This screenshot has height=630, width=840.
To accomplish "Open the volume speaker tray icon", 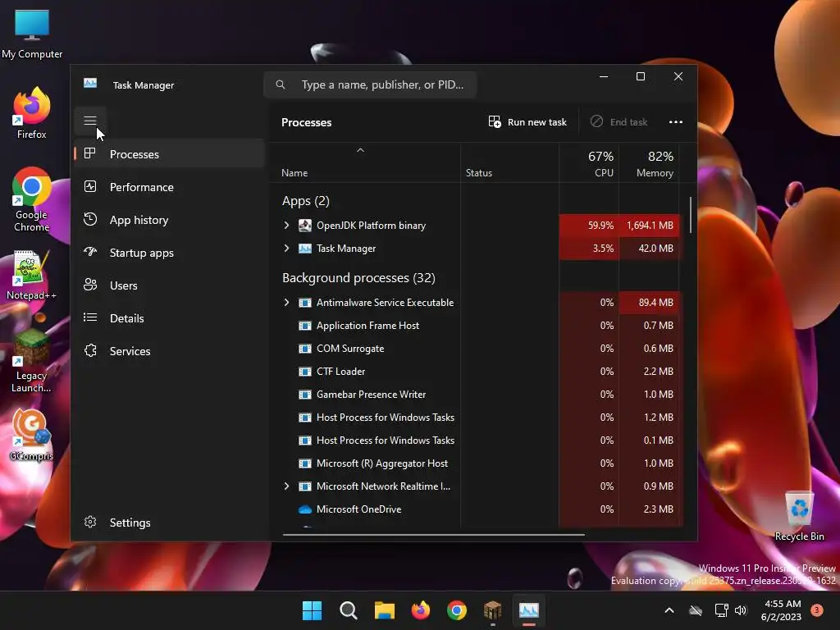I will pyautogui.click(x=741, y=610).
